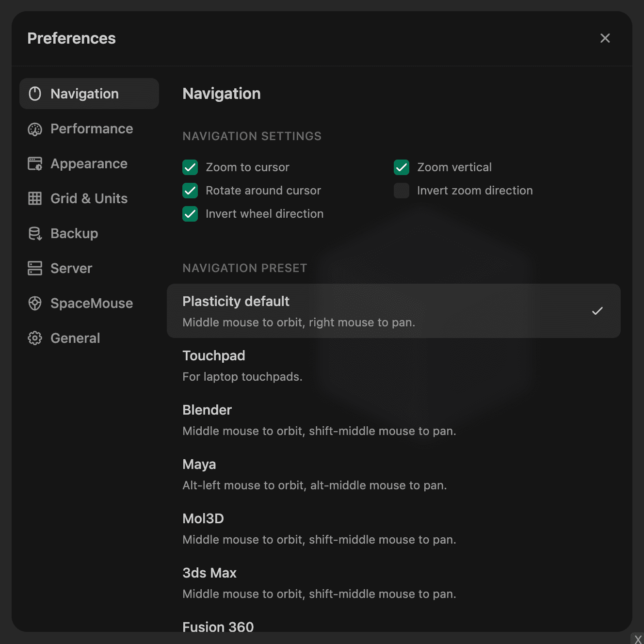644x644 pixels.
Task: Click the SpaceMouse icon in sidebar
Action: (x=35, y=303)
